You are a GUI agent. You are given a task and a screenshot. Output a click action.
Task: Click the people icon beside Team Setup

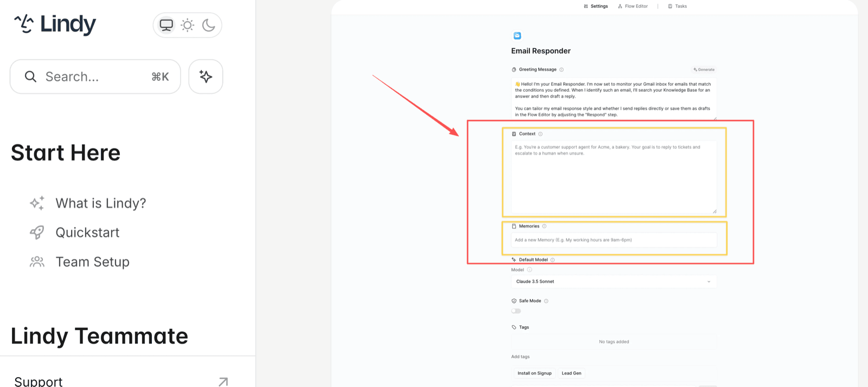point(37,262)
